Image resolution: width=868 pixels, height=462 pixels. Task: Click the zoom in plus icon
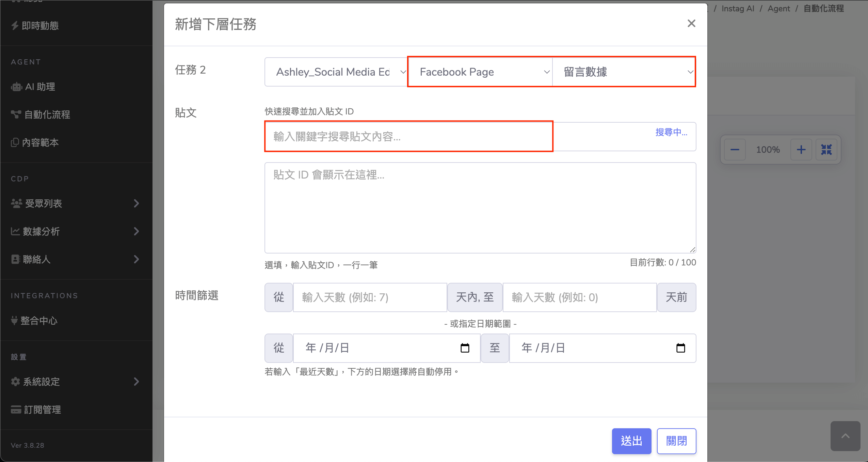pyautogui.click(x=801, y=150)
